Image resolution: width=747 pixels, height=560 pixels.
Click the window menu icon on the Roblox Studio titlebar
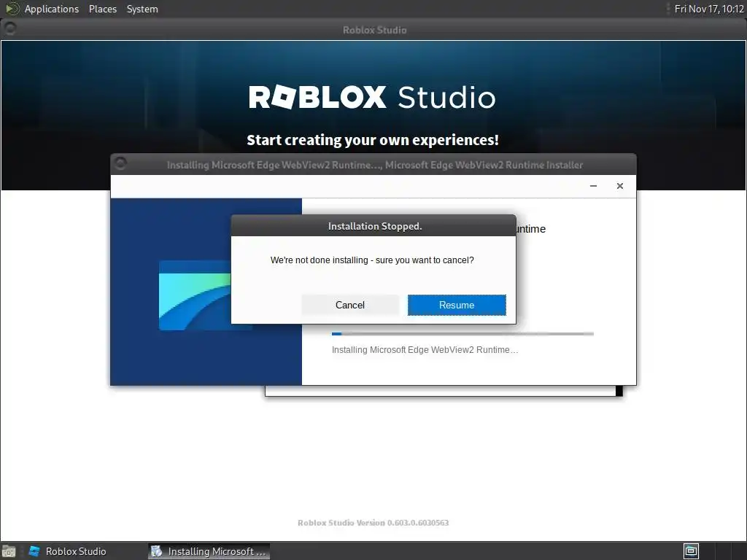pyautogui.click(x=9, y=28)
